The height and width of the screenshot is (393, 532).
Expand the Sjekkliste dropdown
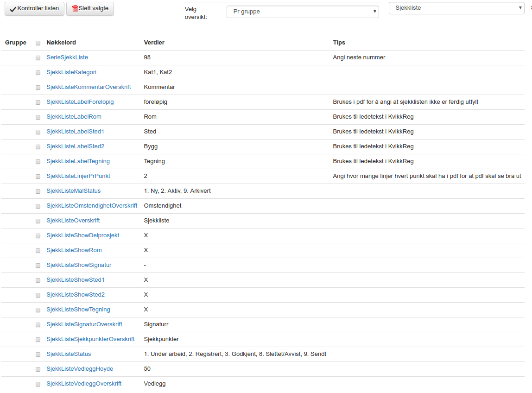coord(456,8)
